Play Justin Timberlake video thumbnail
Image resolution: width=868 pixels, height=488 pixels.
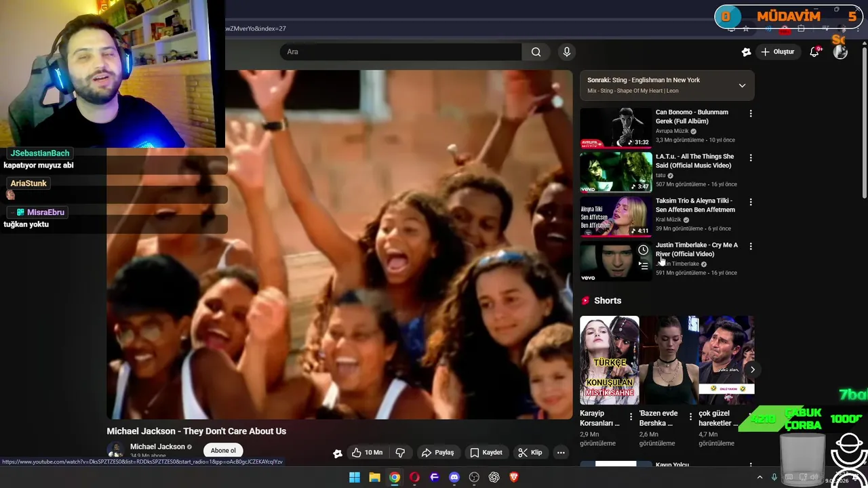tap(616, 261)
